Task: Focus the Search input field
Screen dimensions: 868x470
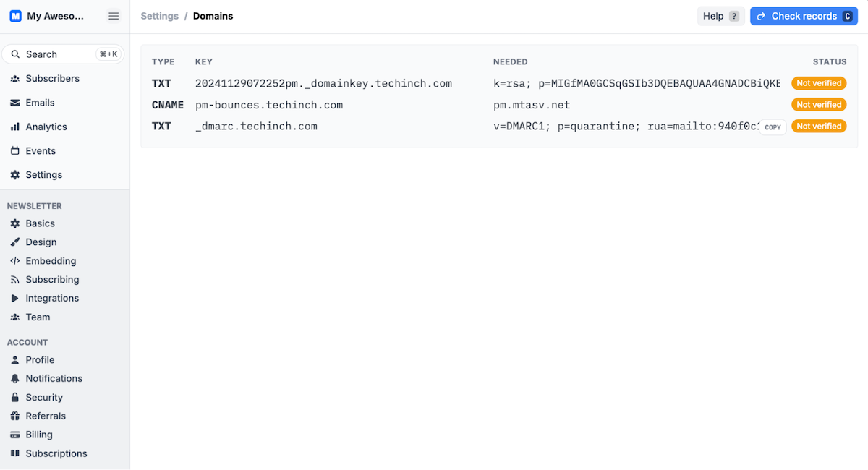Action: (58, 54)
